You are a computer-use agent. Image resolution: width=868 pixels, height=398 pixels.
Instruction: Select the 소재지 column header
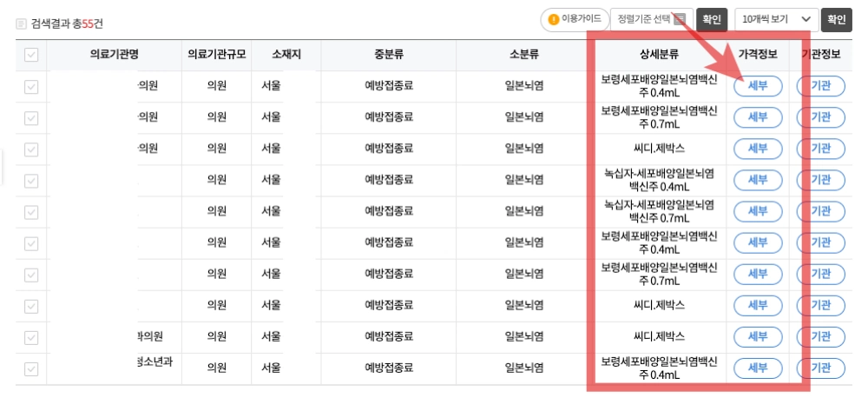[x=286, y=55]
